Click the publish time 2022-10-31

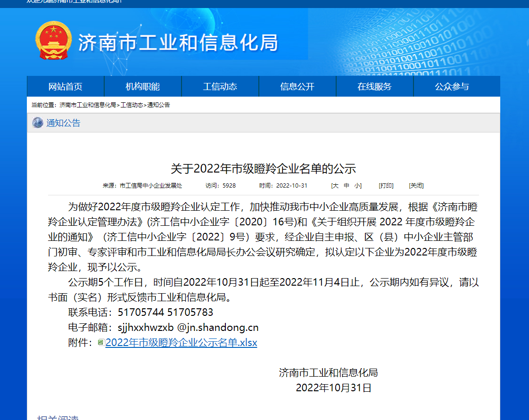tap(292, 186)
